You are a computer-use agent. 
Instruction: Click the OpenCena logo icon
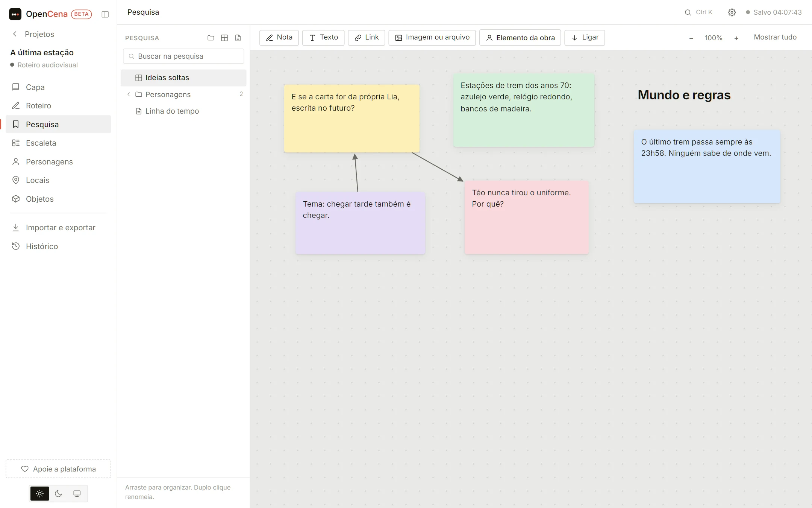point(15,14)
